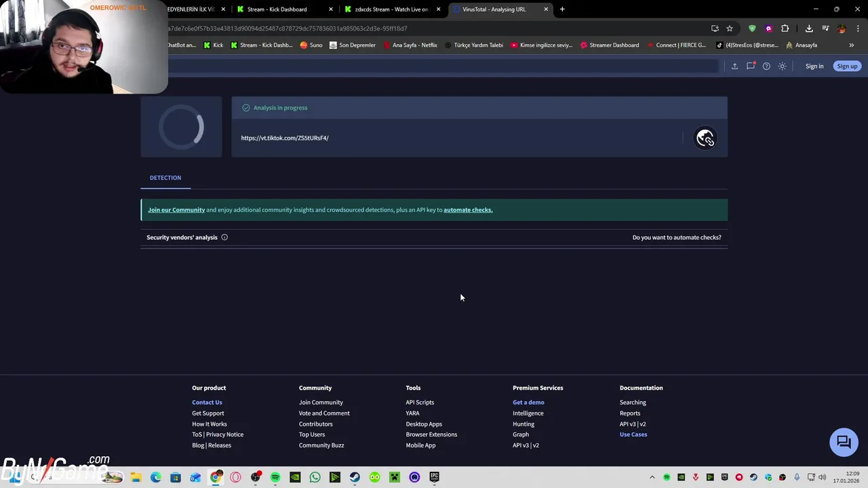
Task: Click the Sign up button
Action: click(x=847, y=66)
